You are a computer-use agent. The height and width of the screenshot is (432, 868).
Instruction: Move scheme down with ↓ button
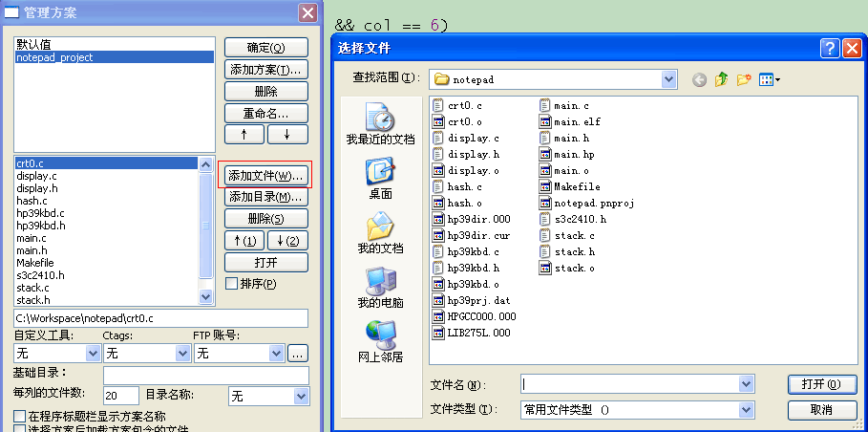(287, 135)
